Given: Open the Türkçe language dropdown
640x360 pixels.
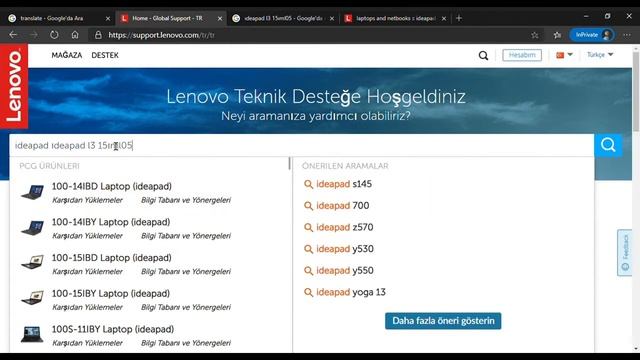Looking at the screenshot, I should 600,55.
